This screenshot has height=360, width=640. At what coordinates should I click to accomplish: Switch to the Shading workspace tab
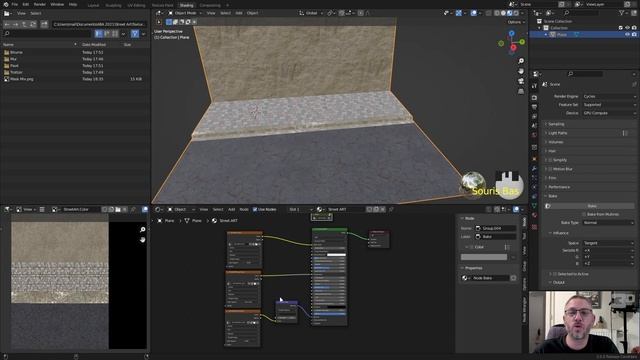(187, 5)
